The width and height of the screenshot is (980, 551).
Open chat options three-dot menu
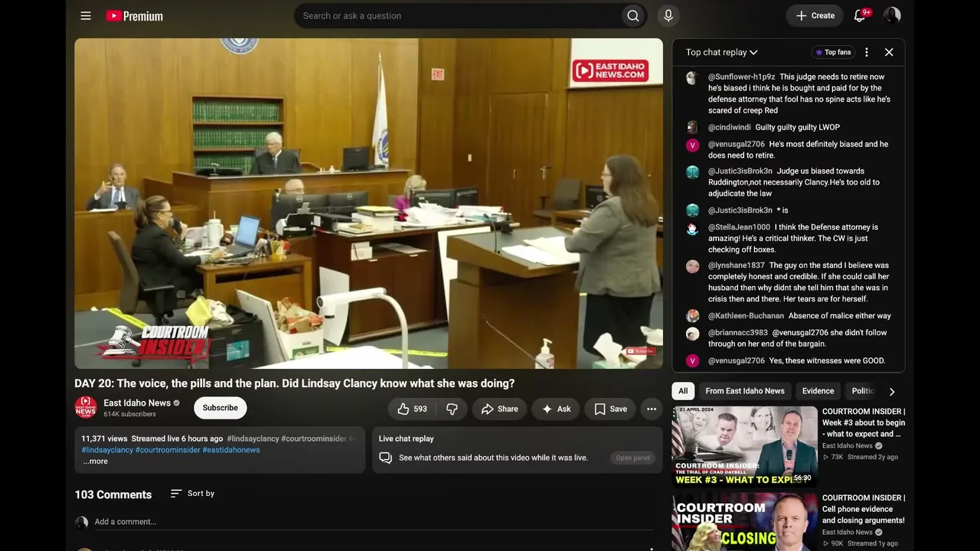click(x=867, y=52)
